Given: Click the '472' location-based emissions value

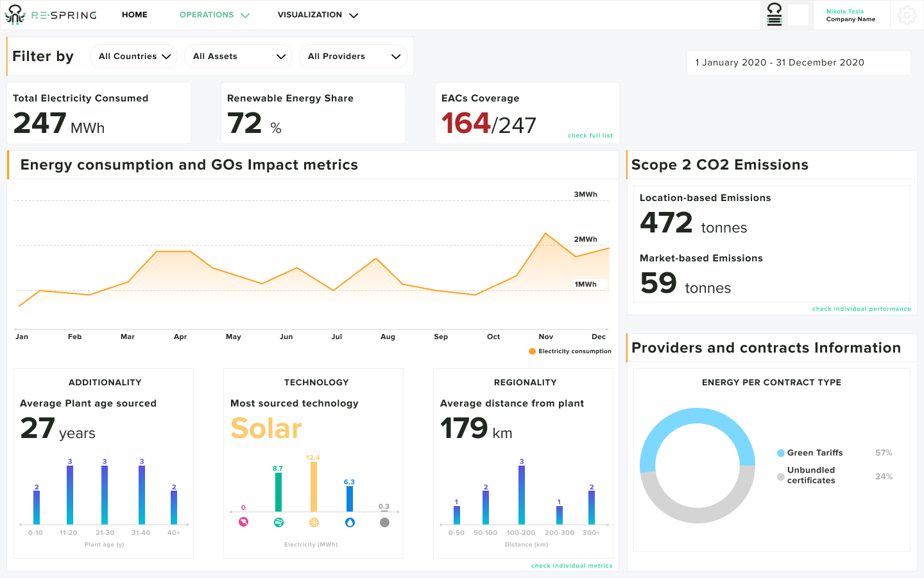Looking at the screenshot, I should click(666, 223).
